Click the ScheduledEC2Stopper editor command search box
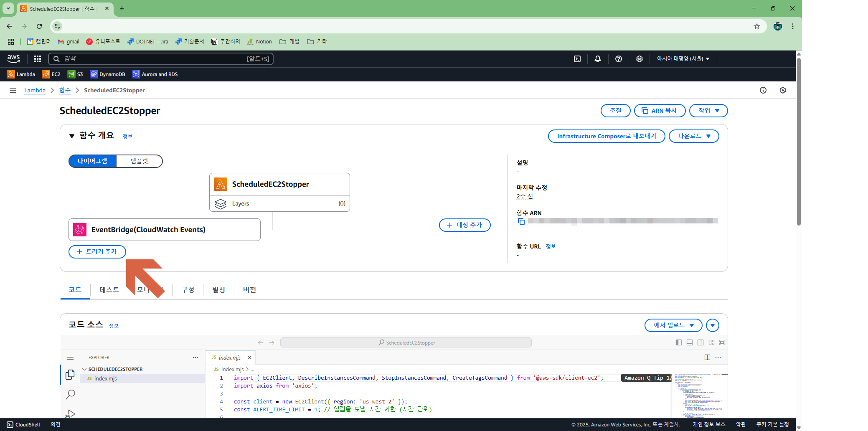 [x=406, y=342]
